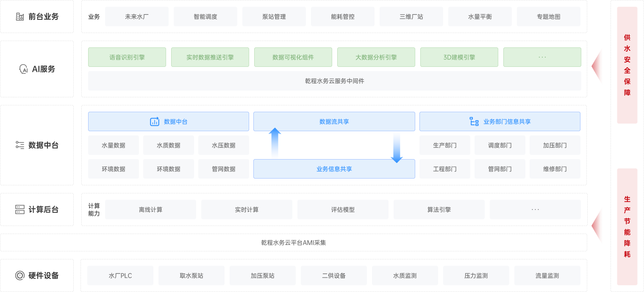Click the blue upward arrow
The image size is (644, 292).
pyautogui.click(x=275, y=142)
